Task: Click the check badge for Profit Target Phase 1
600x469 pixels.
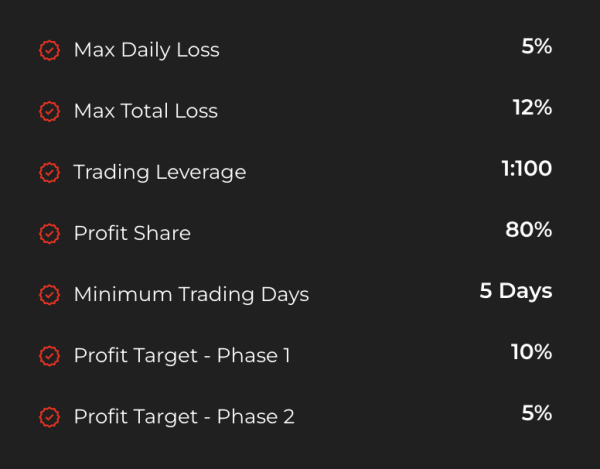Action: 49,356
